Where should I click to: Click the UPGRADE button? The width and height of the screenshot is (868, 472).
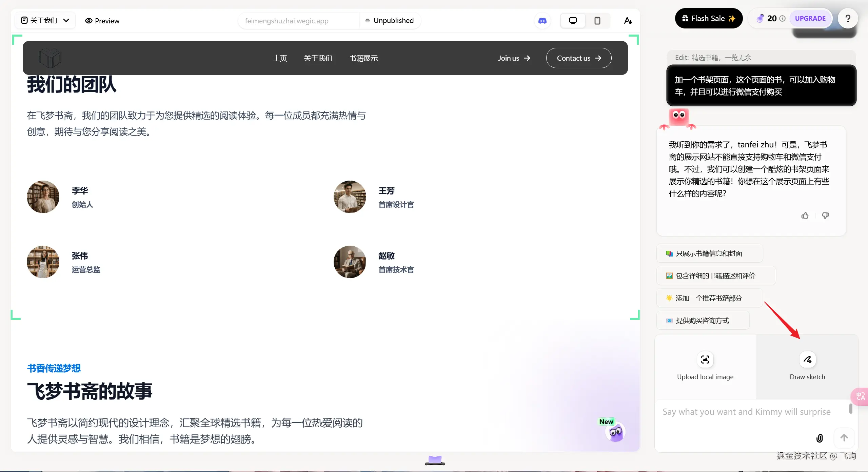coord(810,18)
